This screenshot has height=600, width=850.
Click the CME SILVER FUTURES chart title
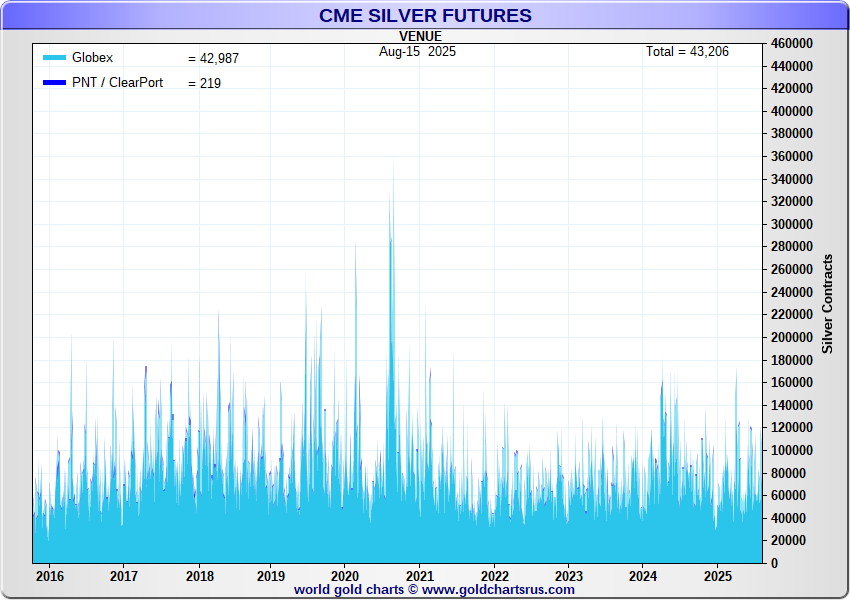pyautogui.click(x=425, y=16)
